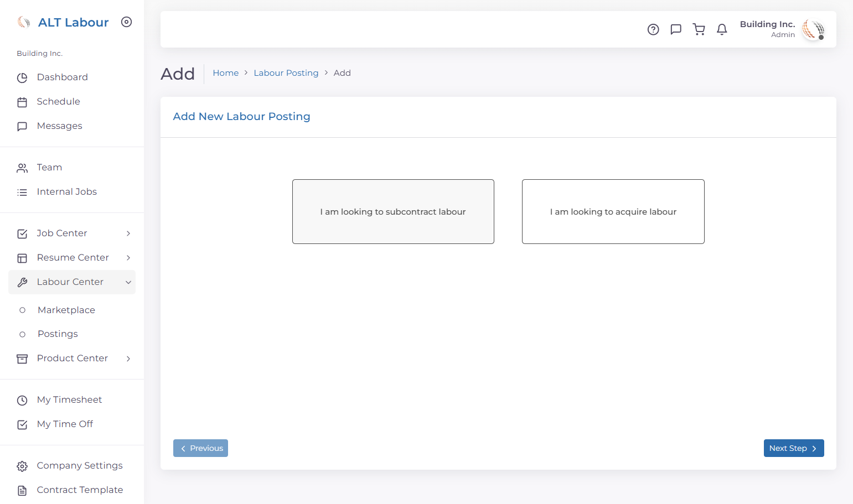Click the Previous button
Image resolution: width=853 pixels, height=504 pixels.
click(200, 448)
